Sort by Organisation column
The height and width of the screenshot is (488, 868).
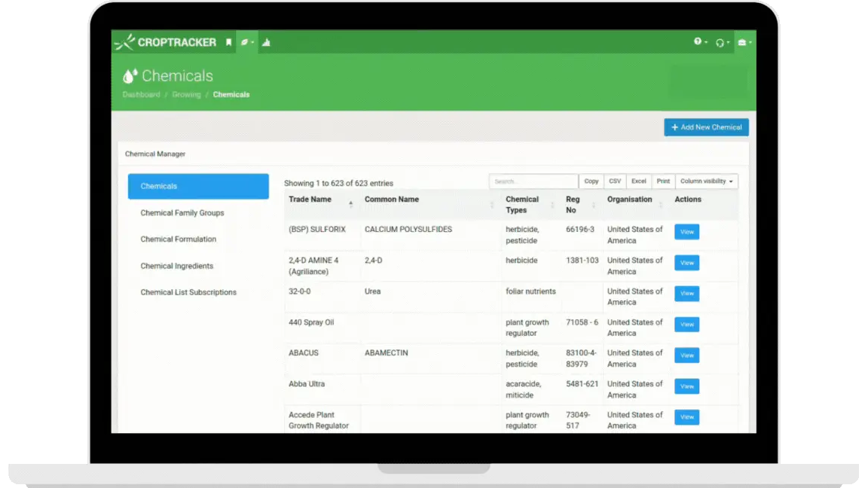coord(635,204)
